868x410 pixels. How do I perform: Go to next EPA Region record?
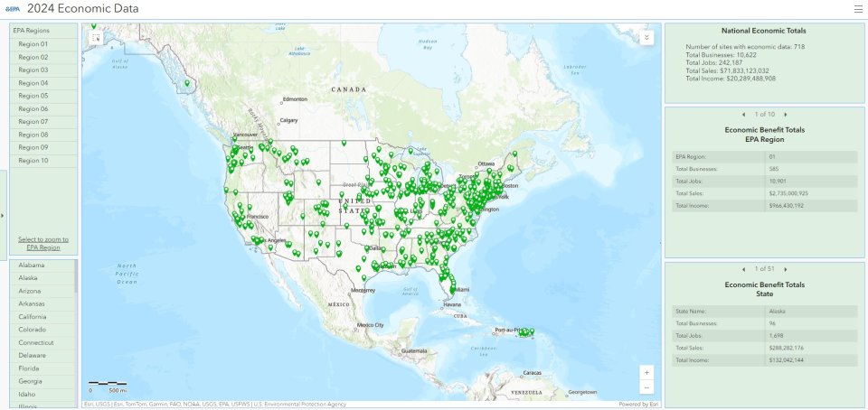click(x=786, y=115)
